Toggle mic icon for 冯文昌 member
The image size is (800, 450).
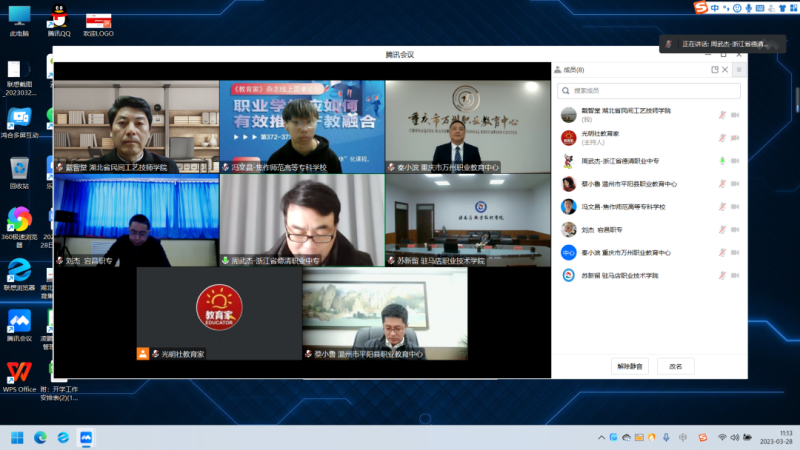click(722, 207)
